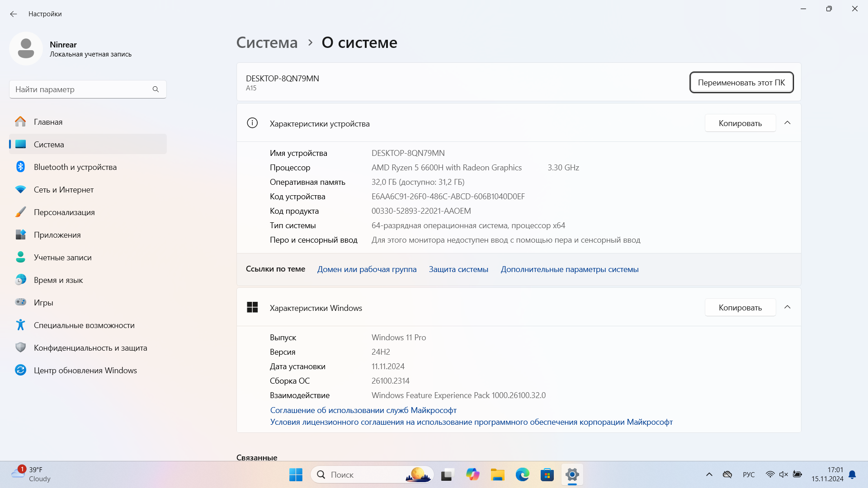Open Advanced system settings link

point(569,269)
